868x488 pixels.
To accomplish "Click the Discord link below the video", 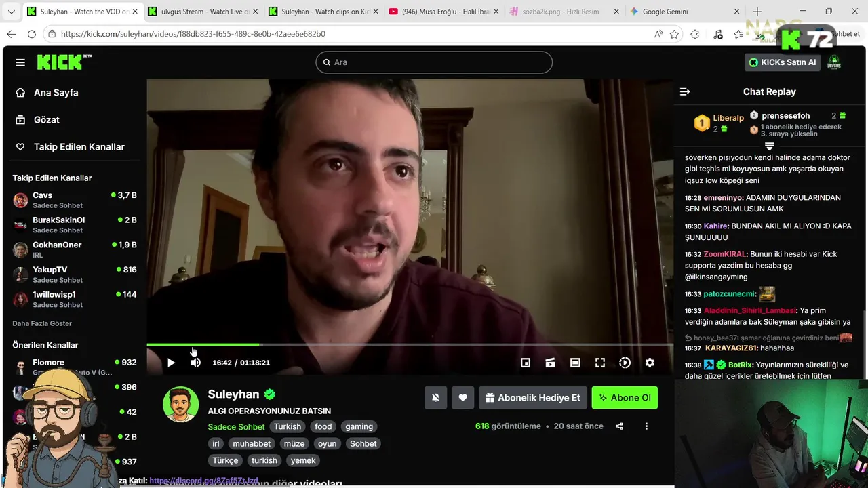I will tap(203, 480).
